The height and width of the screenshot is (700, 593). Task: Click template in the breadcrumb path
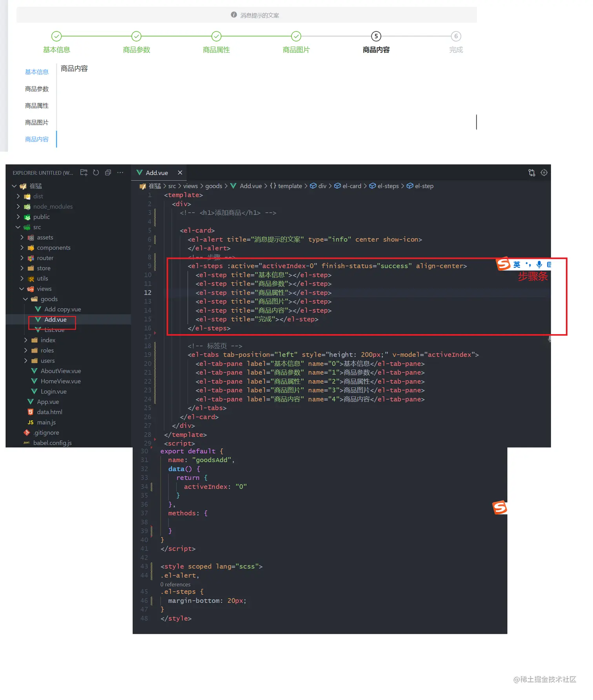[290, 186]
